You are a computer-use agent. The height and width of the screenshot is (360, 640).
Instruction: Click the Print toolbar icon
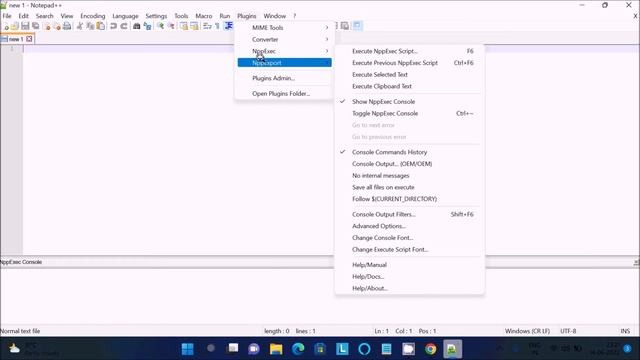pyautogui.click(x=67, y=27)
